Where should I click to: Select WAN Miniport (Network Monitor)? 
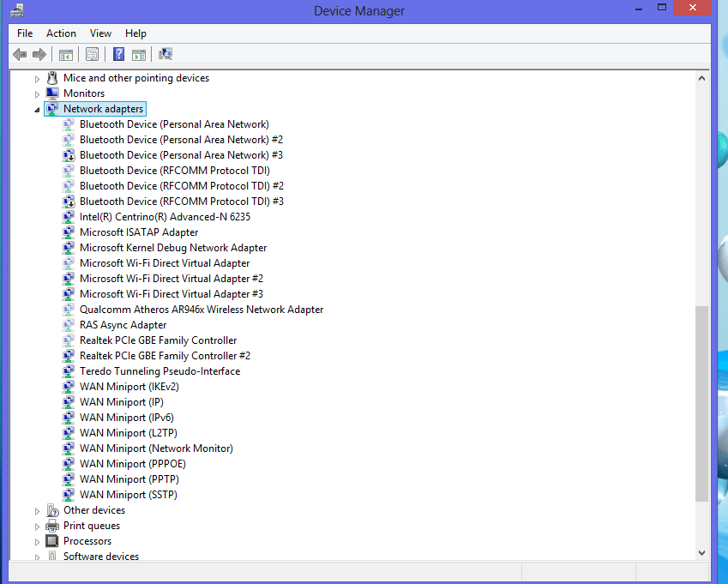pyautogui.click(x=156, y=449)
